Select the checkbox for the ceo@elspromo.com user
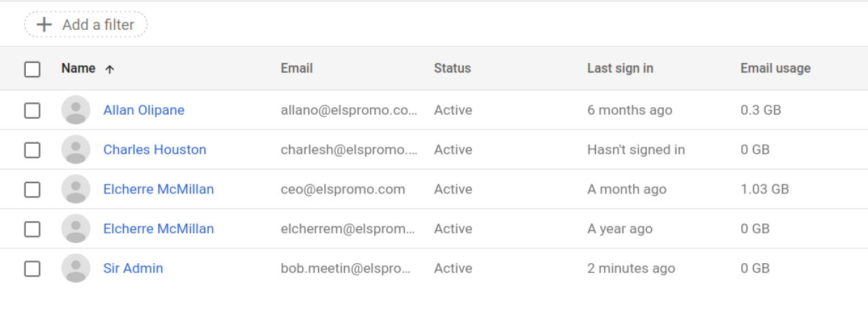 [33, 189]
